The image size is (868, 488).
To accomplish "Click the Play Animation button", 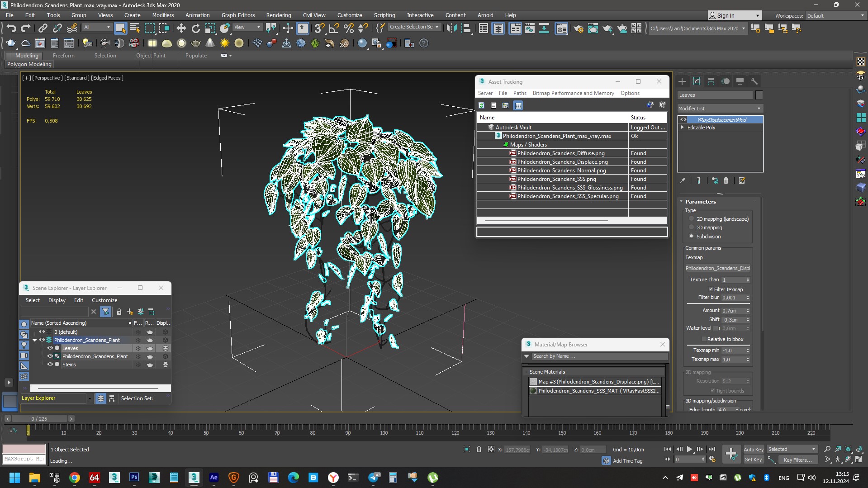I will pos(689,449).
